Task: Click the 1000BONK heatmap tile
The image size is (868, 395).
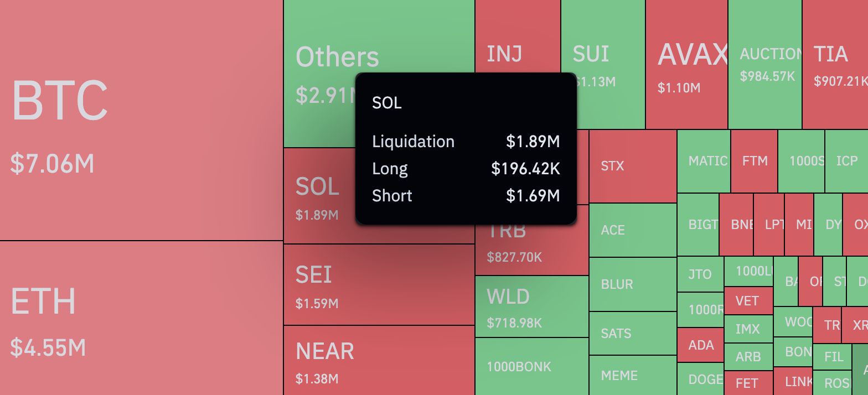Action: pyautogui.click(x=531, y=366)
